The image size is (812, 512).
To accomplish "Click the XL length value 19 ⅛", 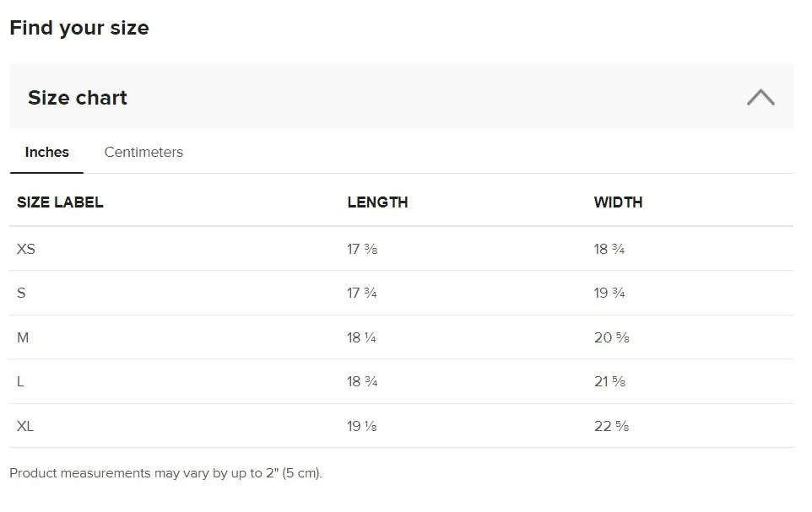I will click(x=361, y=426).
